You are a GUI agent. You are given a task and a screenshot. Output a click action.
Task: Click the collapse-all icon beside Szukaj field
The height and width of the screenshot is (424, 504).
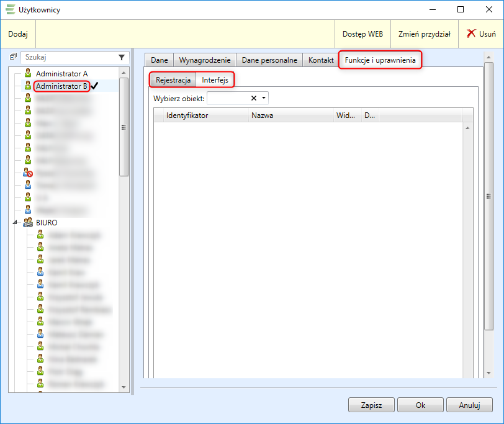14,56
